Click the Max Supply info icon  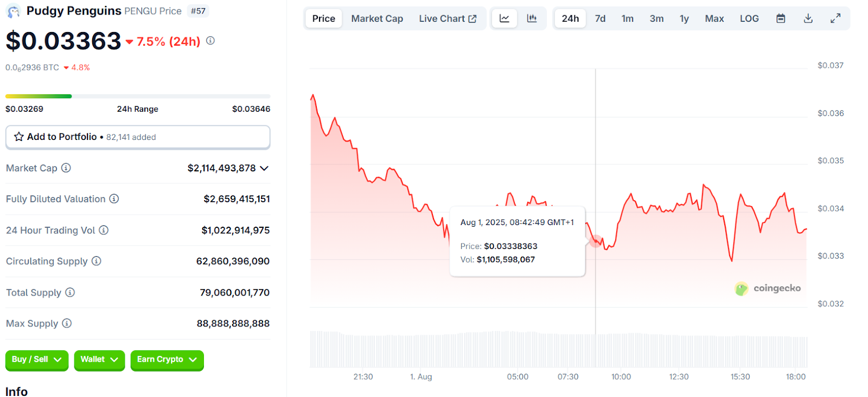coord(67,324)
